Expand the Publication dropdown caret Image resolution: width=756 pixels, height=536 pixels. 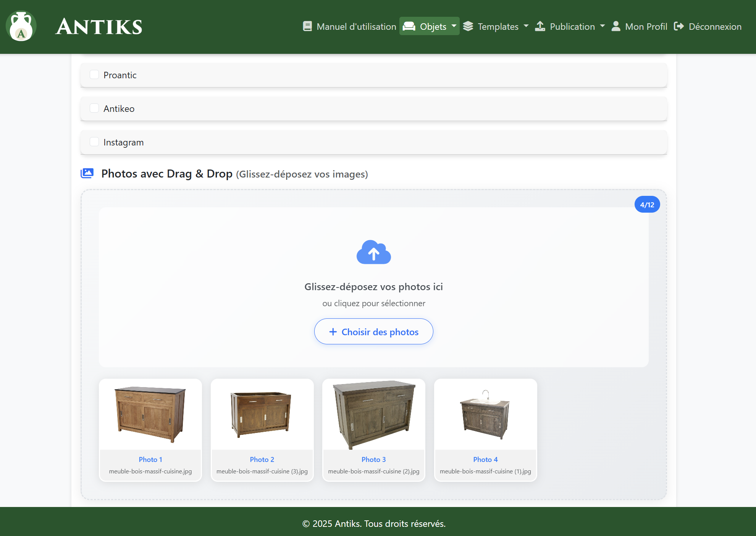coord(603,26)
